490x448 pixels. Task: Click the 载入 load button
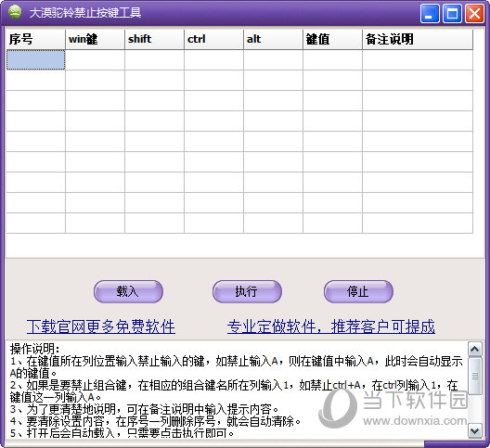coord(128,291)
